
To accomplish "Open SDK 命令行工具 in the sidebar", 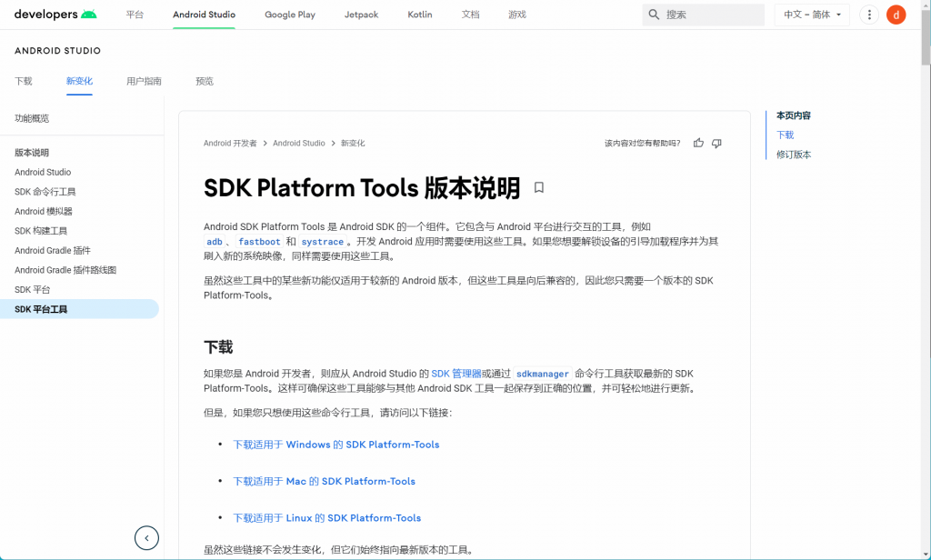I will (45, 192).
